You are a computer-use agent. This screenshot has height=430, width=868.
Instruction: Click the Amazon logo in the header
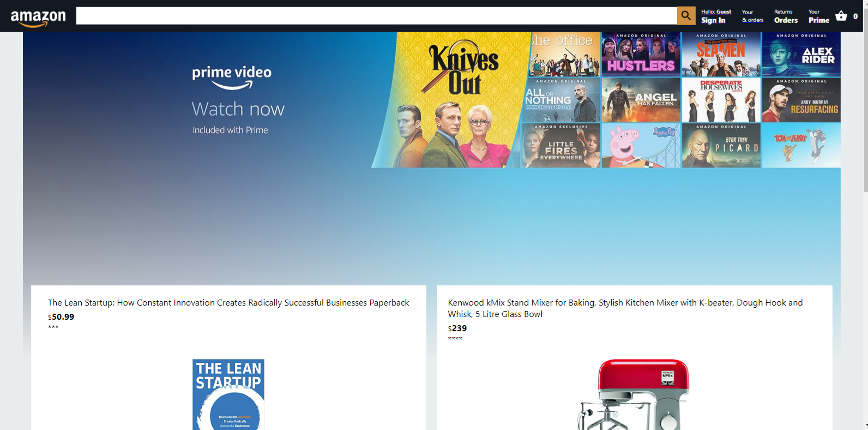click(38, 18)
